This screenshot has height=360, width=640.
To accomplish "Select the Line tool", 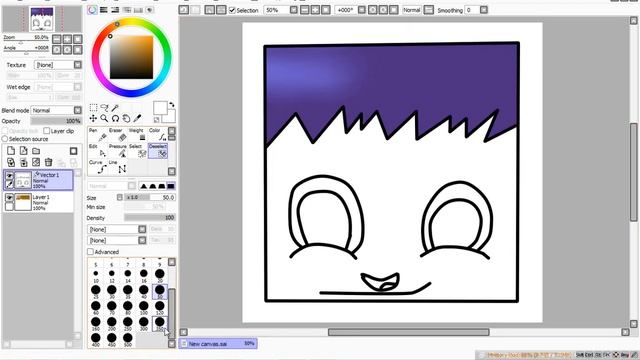I will tap(118, 167).
